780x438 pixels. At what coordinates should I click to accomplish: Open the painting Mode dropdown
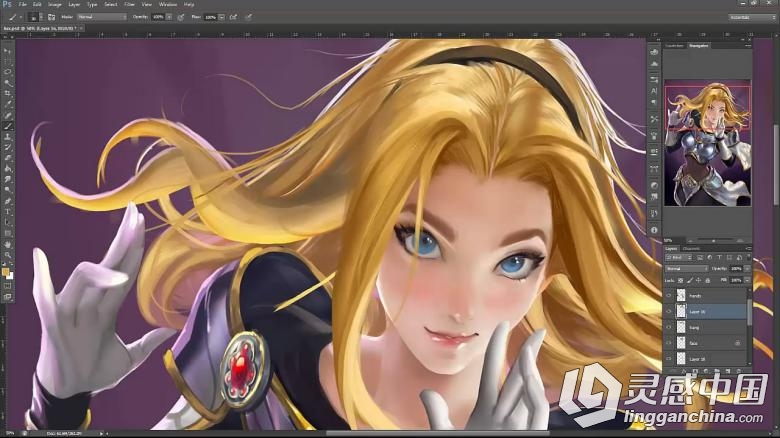(101, 17)
